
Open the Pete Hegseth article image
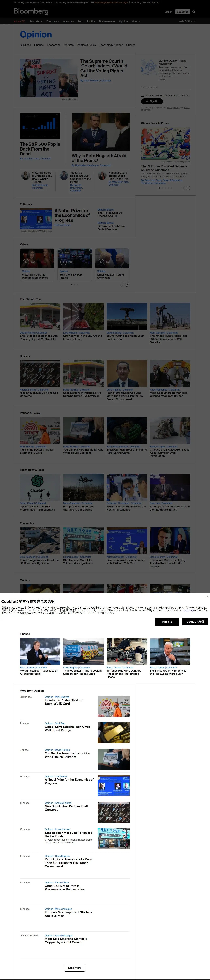click(101, 132)
